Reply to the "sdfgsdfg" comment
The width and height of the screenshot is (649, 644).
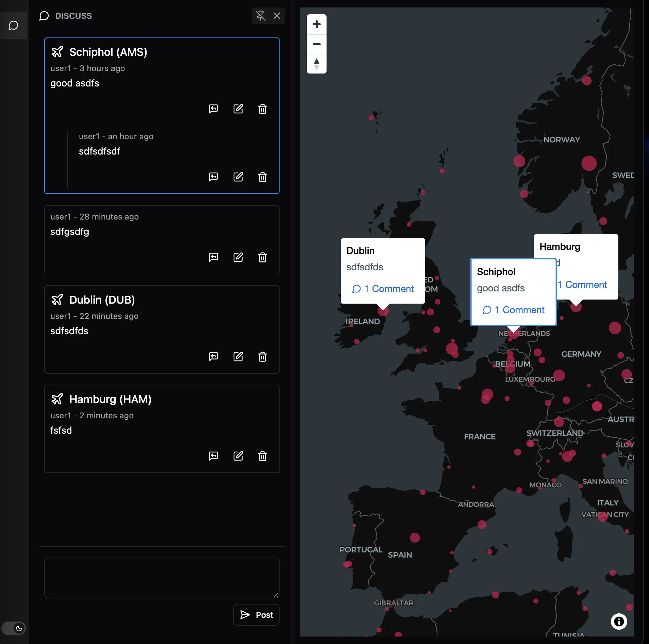pos(213,257)
